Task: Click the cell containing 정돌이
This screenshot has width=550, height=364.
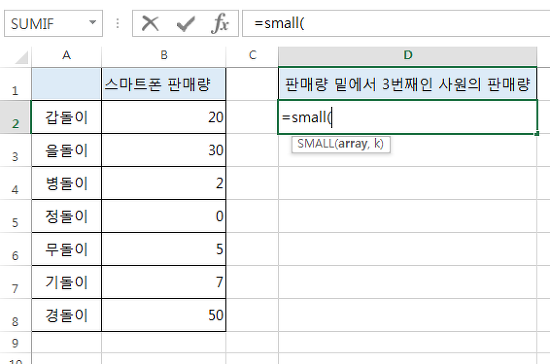Action: pos(66,216)
